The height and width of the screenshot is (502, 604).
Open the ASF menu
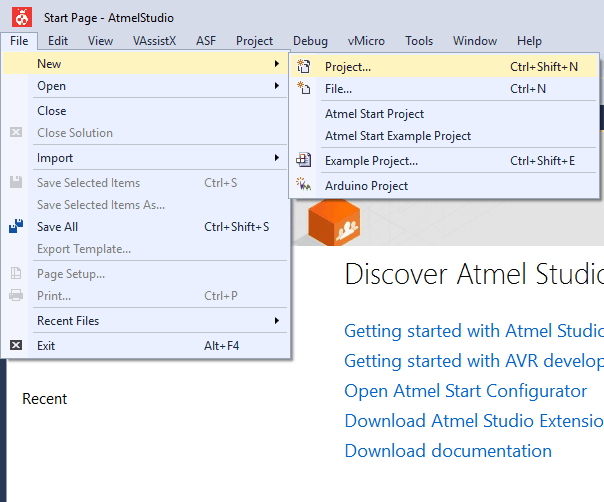click(x=206, y=41)
